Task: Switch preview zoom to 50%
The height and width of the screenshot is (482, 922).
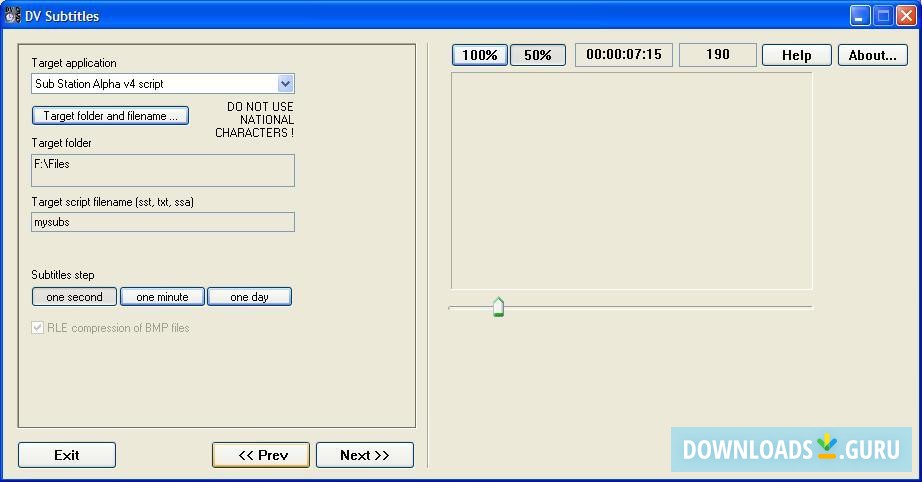Action: [538, 55]
